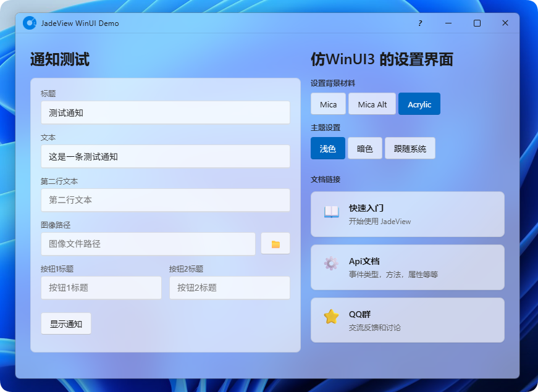
Task: Set theme to 跟随系统
Action: pyautogui.click(x=410, y=149)
